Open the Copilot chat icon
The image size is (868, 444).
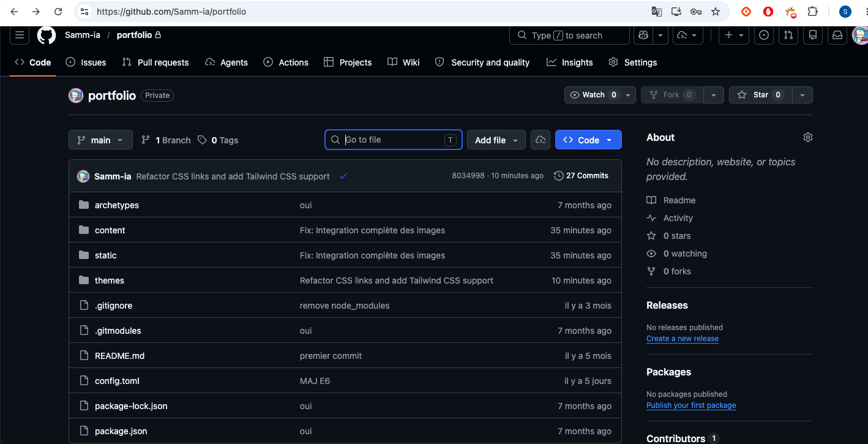[643, 36]
